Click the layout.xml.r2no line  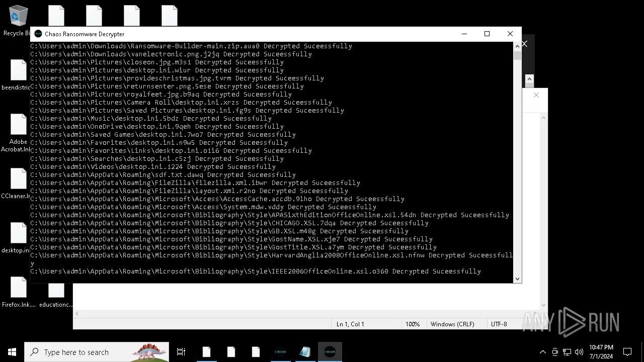[x=189, y=191]
